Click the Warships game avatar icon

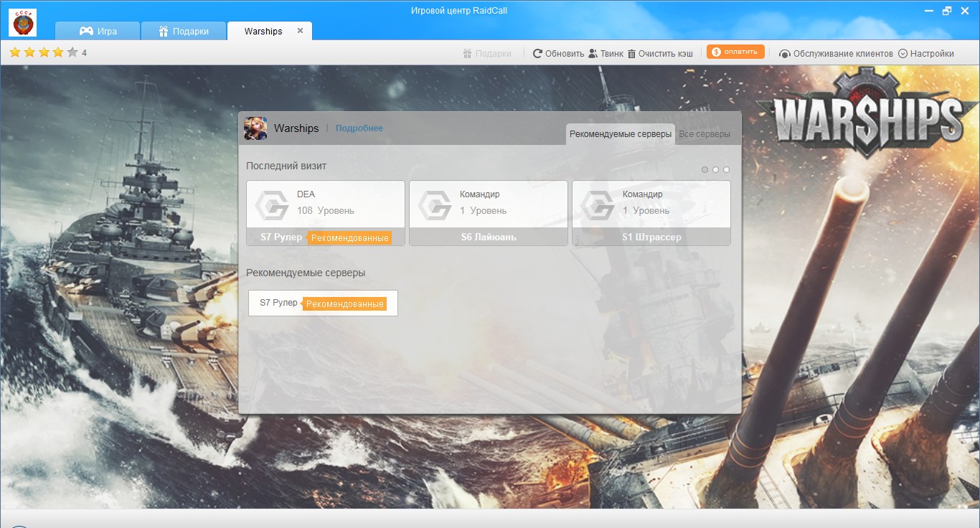255,128
